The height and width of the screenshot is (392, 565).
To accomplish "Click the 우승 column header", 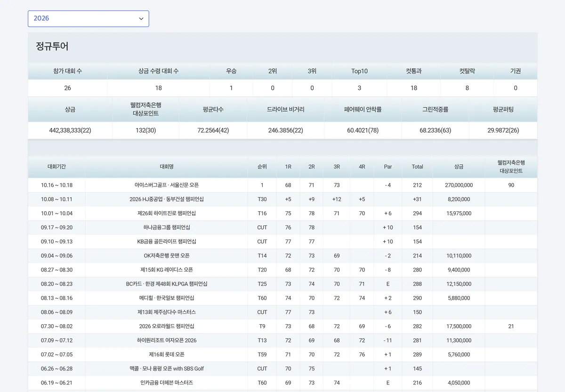I will click(231, 71).
